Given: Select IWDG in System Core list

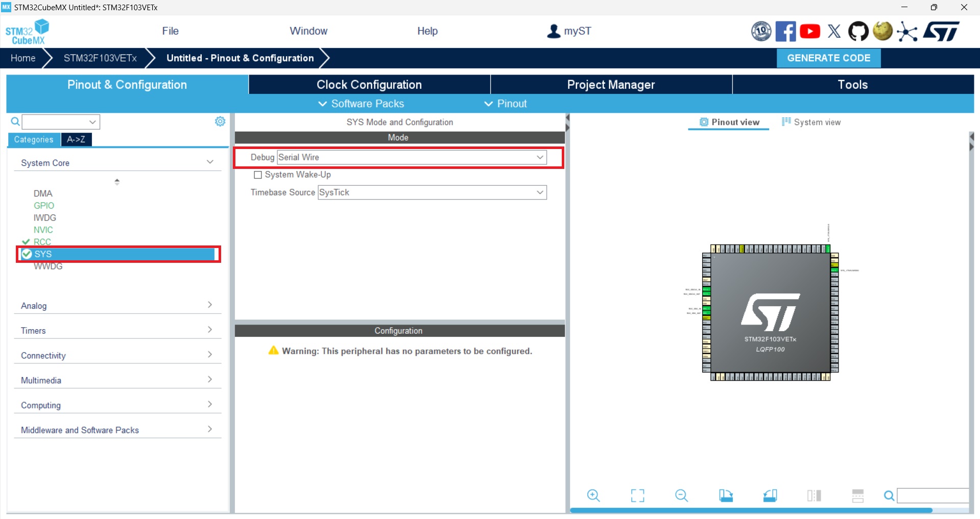Looking at the screenshot, I should pos(45,218).
